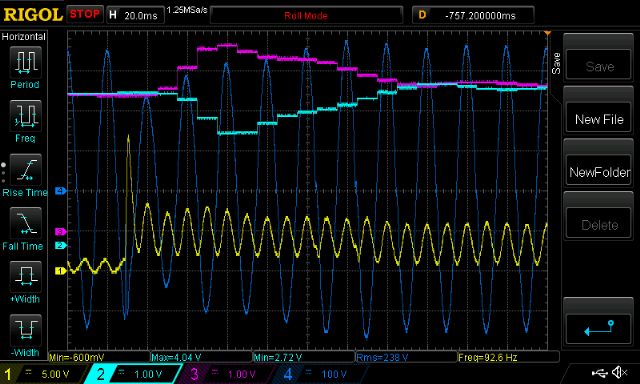The width and height of the screenshot is (640, 384).
Task: Click the RIGOL logo
Action: (x=33, y=15)
